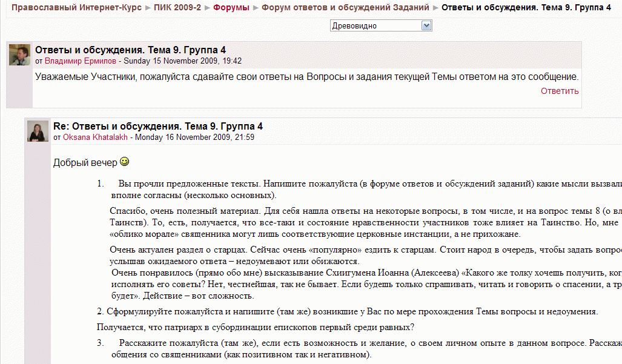Click the reply title starting with Re:

[x=157, y=127]
